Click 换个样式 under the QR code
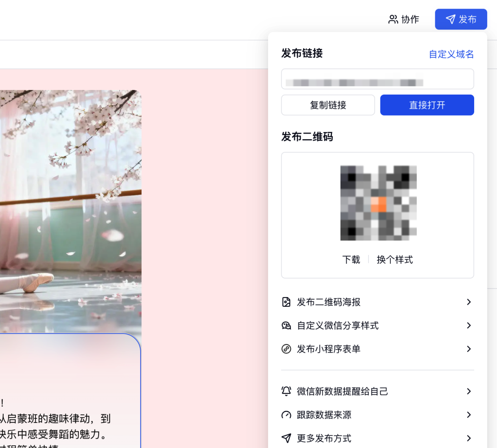Viewport: 497px width, 448px height. (x=395, y=260)
